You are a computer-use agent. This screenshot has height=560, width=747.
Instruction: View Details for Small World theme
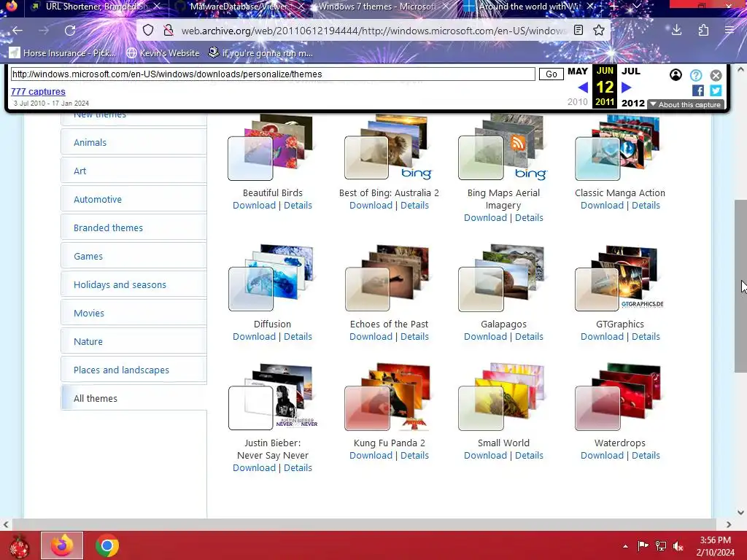[x=529, y=456]
